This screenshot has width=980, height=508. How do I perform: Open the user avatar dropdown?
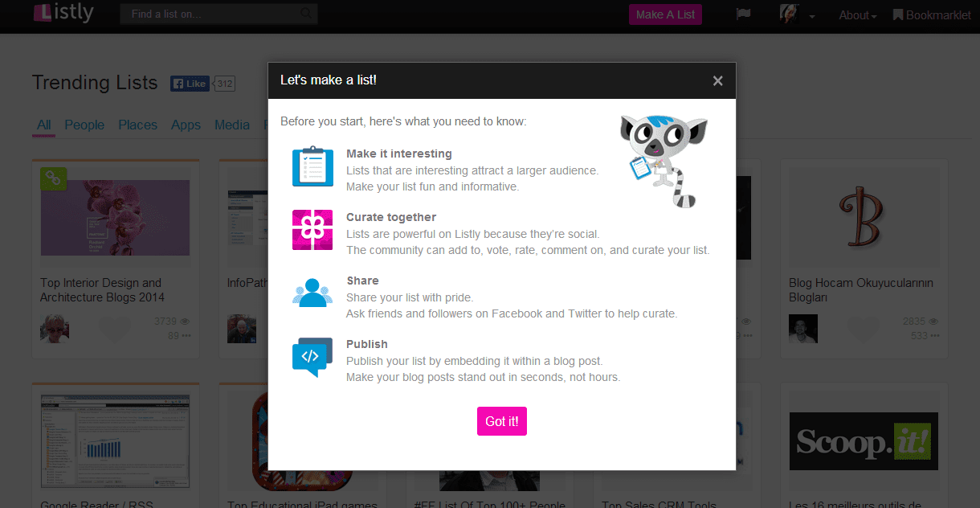tap(797, 14)
